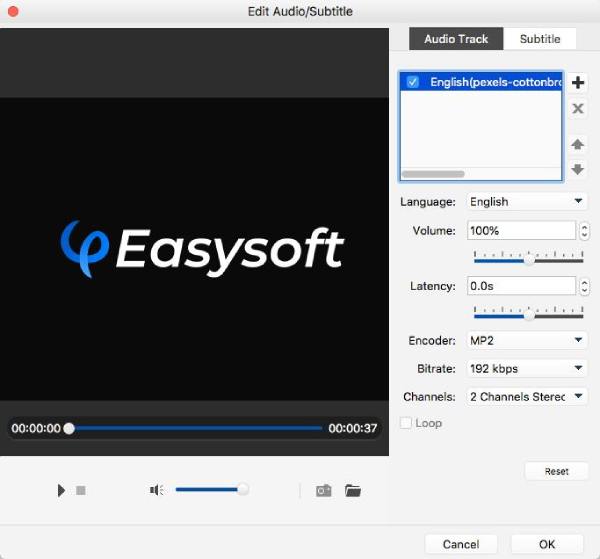Play the video preview

[61, 490]
